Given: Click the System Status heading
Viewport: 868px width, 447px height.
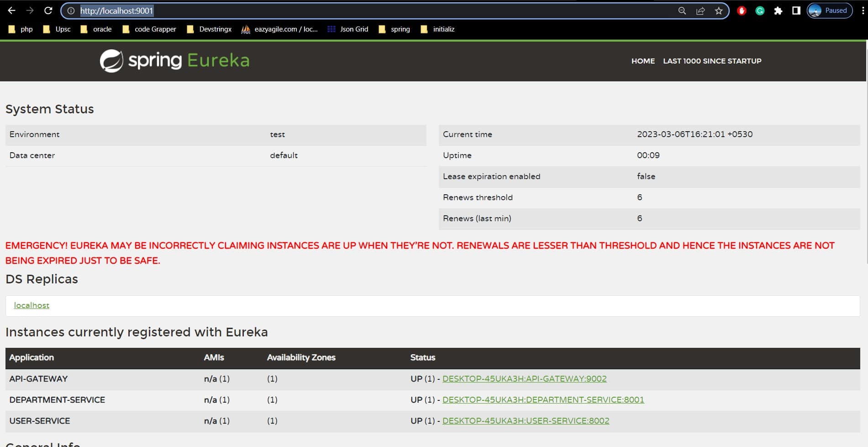Looking at the screenshot, I should [50, 109].
